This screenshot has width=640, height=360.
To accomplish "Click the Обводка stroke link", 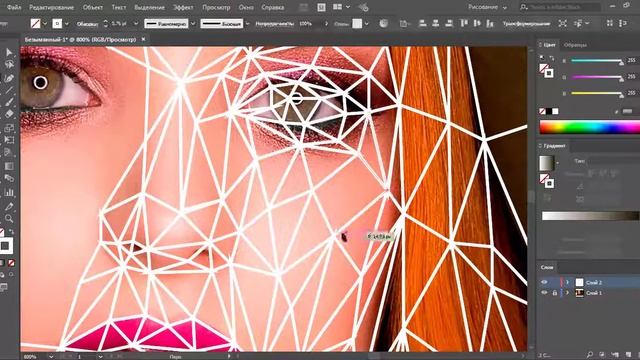I will pos(88,24).
